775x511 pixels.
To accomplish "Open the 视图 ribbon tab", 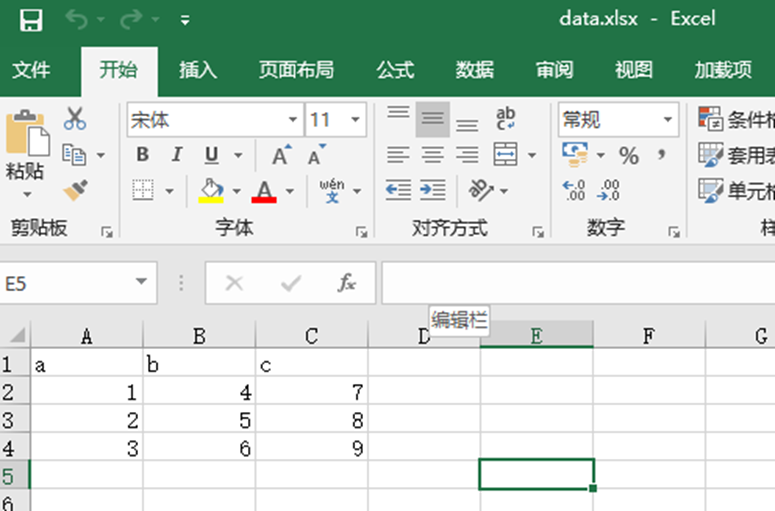I will [x=634, y=70].
